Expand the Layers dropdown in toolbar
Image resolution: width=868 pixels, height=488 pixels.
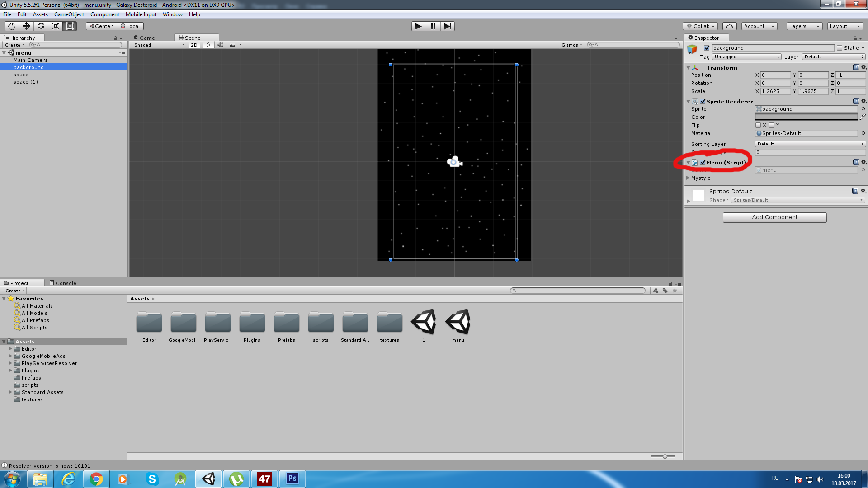804,26
